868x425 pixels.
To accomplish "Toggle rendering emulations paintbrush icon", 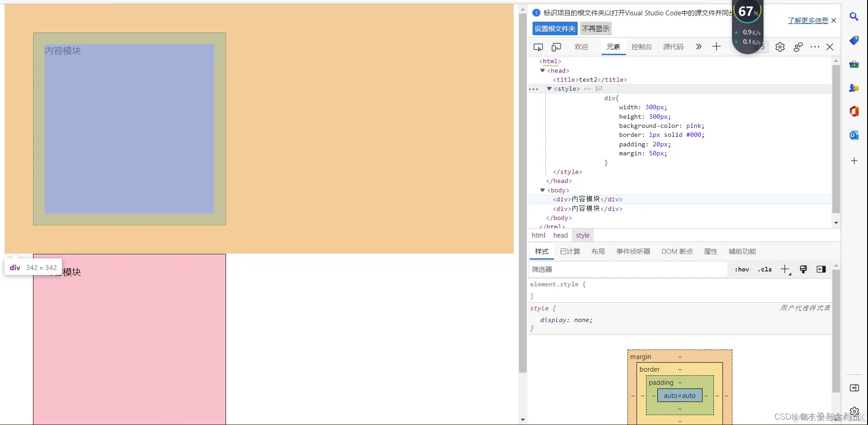I will coord(803,270).
